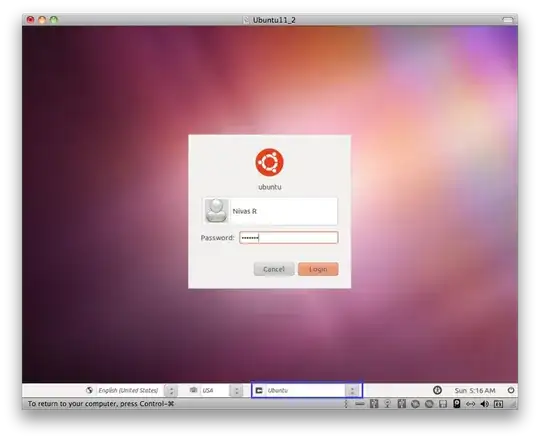Screen dimensions: 540x440
Task: Click the speaker sound icon in VM status bar
Action: coord(485,404)
